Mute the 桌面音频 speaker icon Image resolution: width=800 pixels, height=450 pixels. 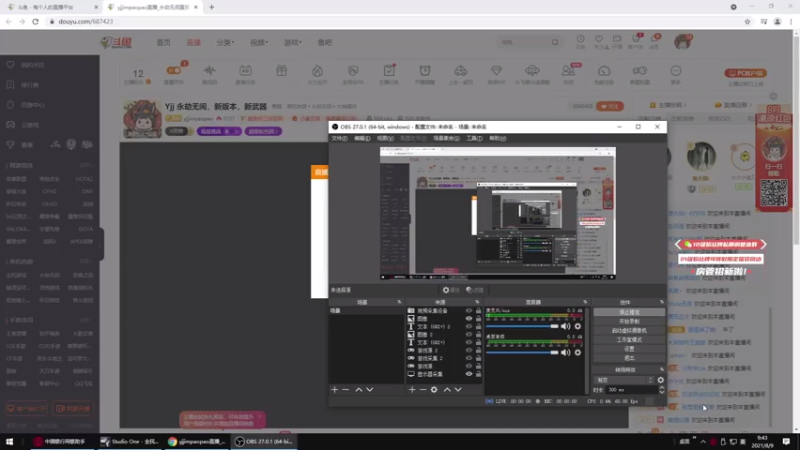(565, 353)
